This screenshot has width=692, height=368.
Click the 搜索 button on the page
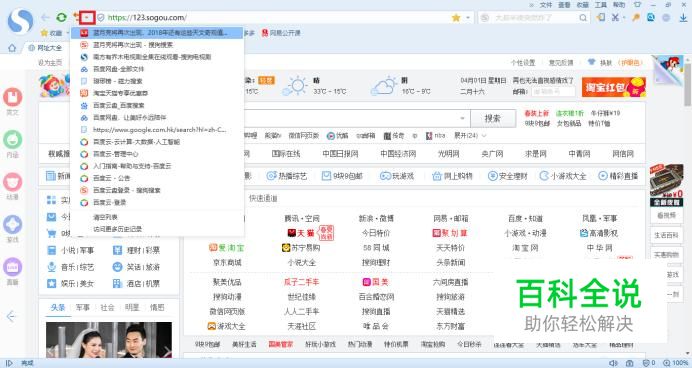point(493,118)
